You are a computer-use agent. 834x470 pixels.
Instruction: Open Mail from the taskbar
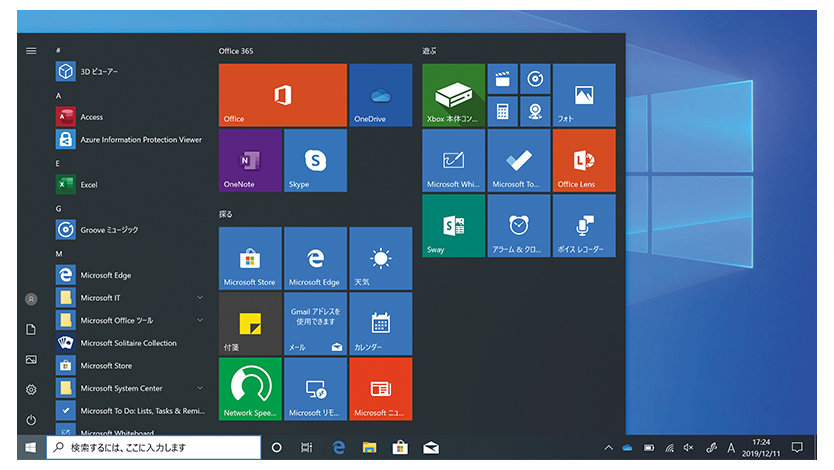point(431,448)
